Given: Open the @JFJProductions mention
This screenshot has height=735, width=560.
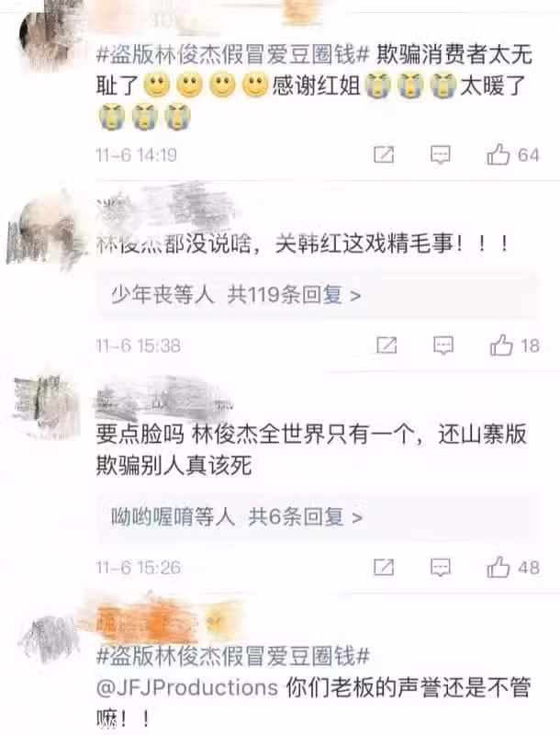Looking at the screenshot, I should click(x=187, y=687).
